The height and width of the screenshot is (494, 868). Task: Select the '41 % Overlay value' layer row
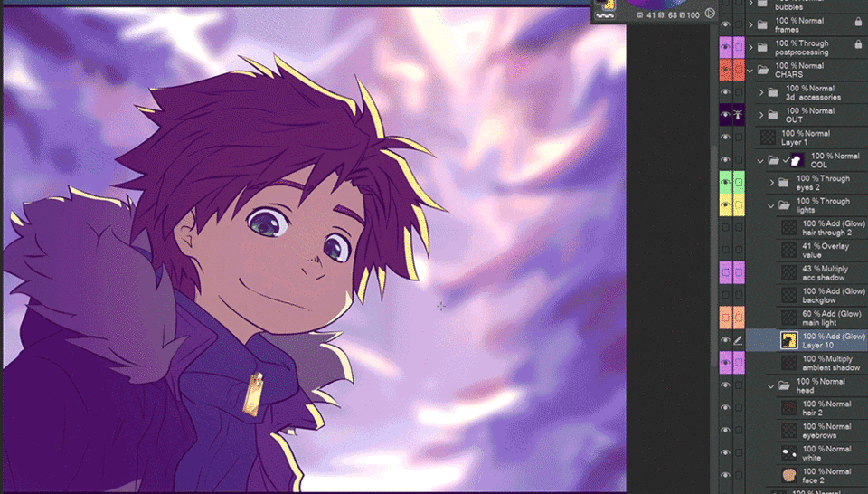click(x=807, y=251)
